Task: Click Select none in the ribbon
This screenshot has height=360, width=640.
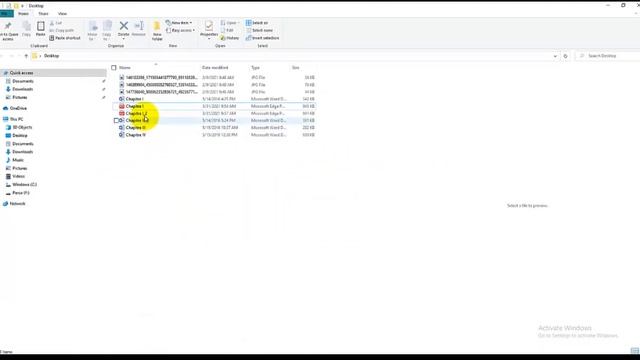Action: (259, 31)
